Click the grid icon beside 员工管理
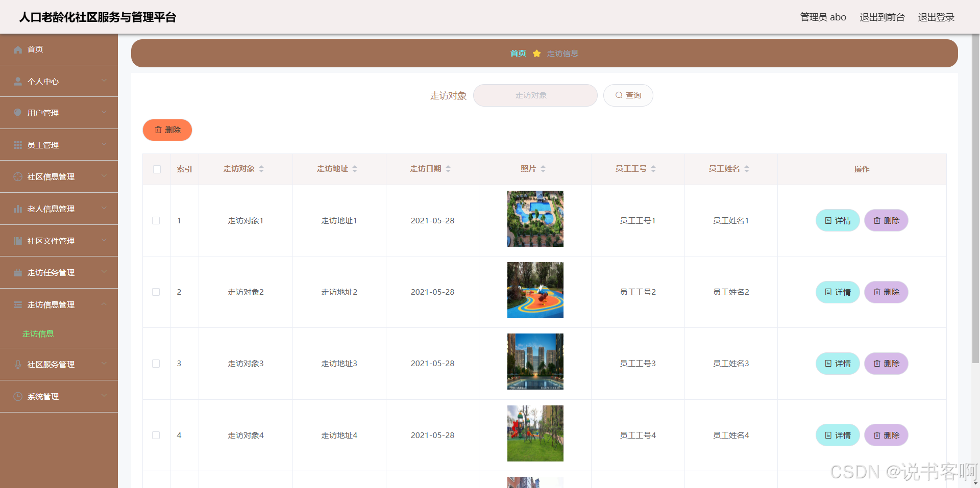Screen dimensions: 980x488 [18, 145]
